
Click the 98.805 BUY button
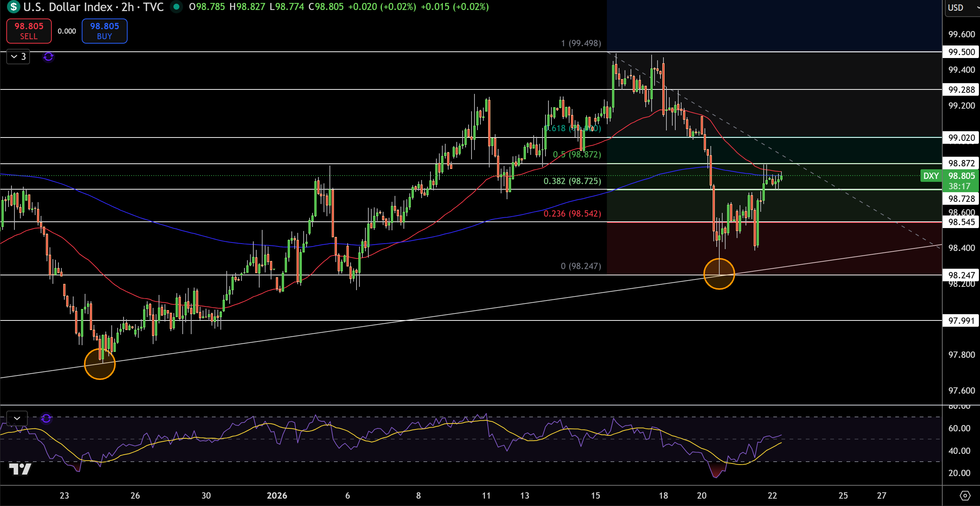[x=105, y=31]
